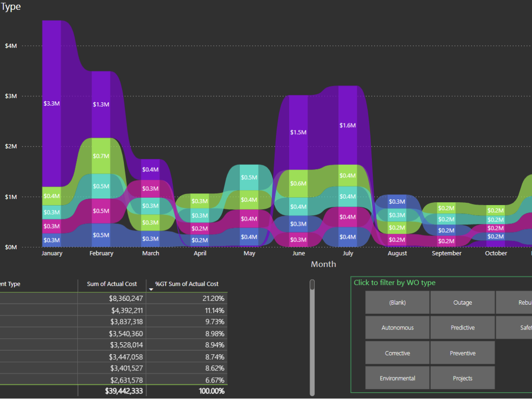Click the table's vertical scrollbar thumb
The width and height of the screenshot is (532, 399).
pos(312,285)
